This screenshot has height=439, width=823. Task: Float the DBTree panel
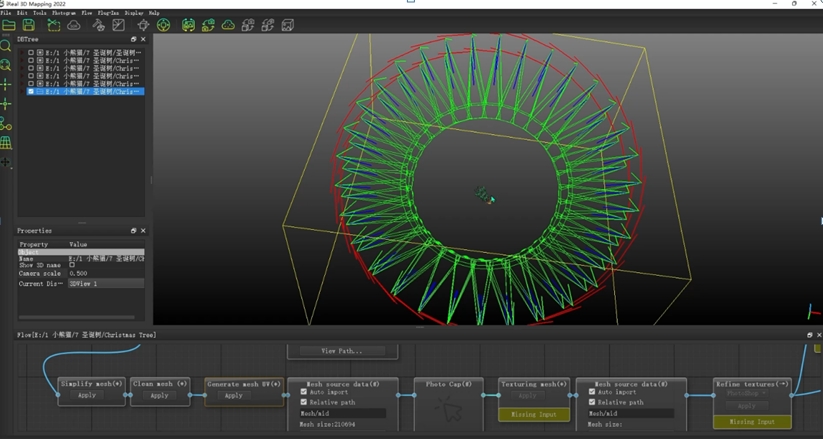(x=133, y=39)
